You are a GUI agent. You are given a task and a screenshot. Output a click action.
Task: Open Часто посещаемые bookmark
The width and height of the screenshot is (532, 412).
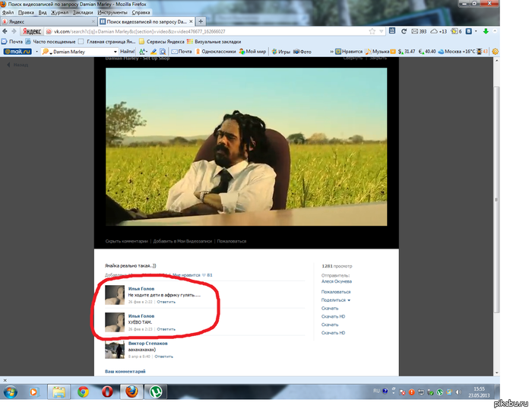[x=50, y=41]
